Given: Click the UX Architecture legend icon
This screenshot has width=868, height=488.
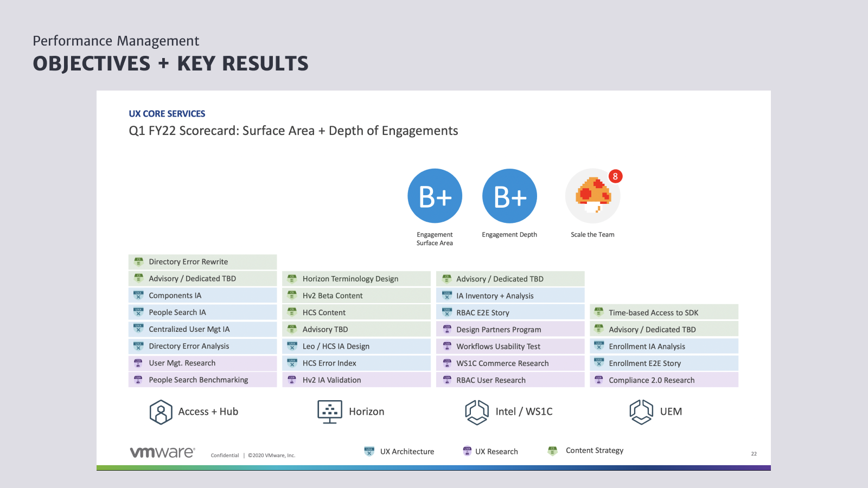Looking at the screenshot, I should (x=369, y=451).
